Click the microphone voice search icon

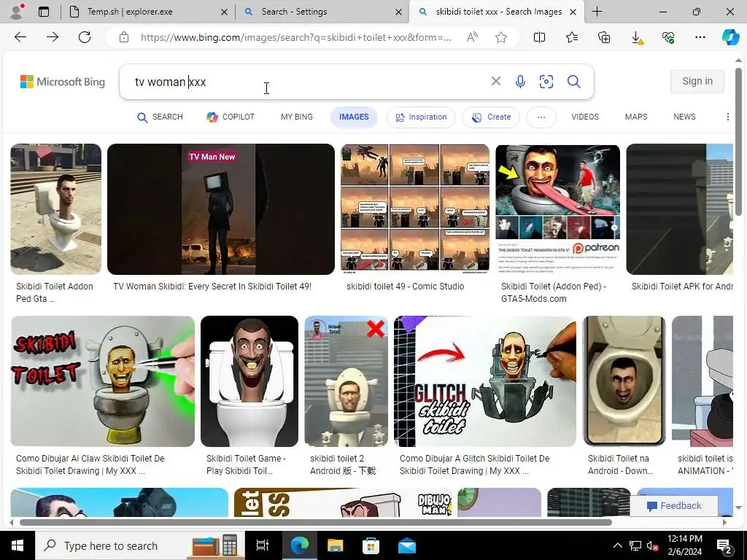click(x=520, y=82)
